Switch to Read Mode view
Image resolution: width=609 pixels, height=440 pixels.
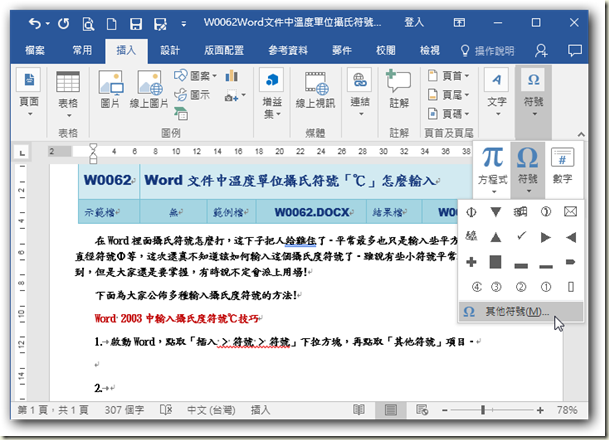pos(358,410)
